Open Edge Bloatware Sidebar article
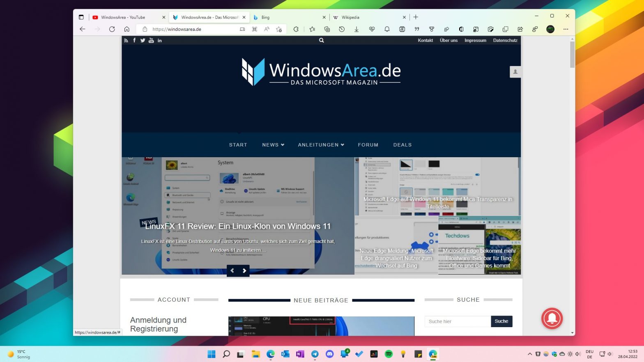Viewport: 644px width, 362px height. [x=479, y=258]
